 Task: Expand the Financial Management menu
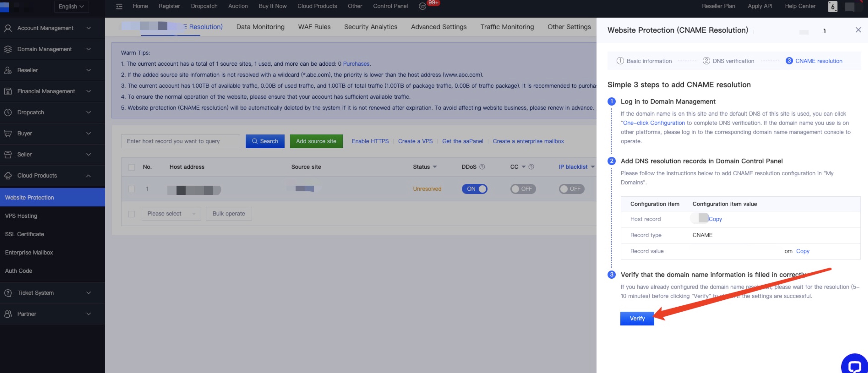tap(88, 91)
